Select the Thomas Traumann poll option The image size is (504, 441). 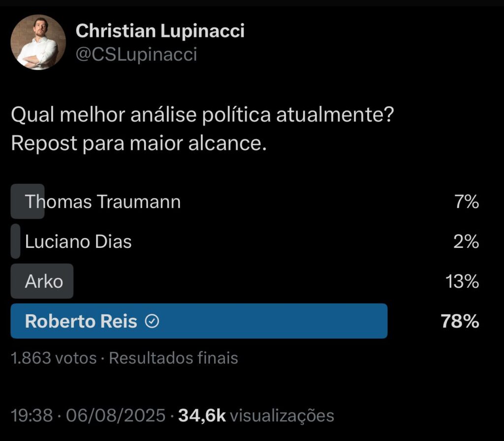[103, 202]
